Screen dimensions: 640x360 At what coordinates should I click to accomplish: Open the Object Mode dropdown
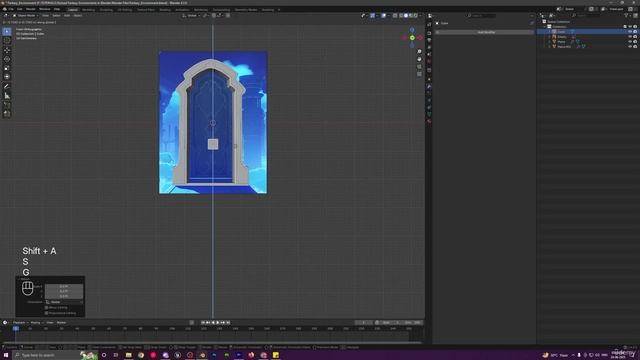[x=25, y=16]
